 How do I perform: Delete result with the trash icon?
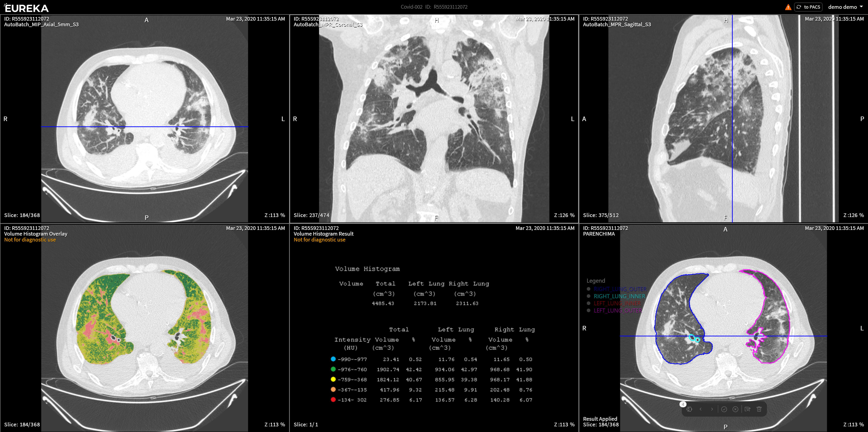(x=759, y=409)
